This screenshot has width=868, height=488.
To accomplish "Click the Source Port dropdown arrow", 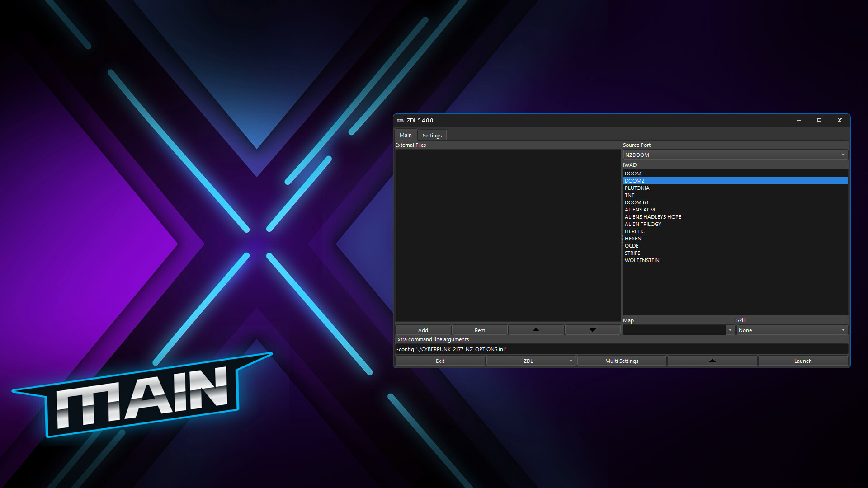I will coord(843,155).
